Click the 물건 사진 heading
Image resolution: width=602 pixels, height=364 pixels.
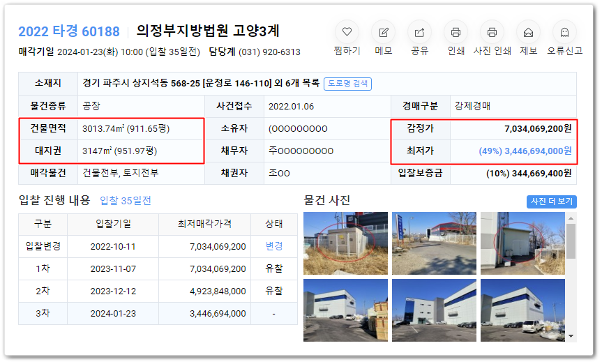326,200
